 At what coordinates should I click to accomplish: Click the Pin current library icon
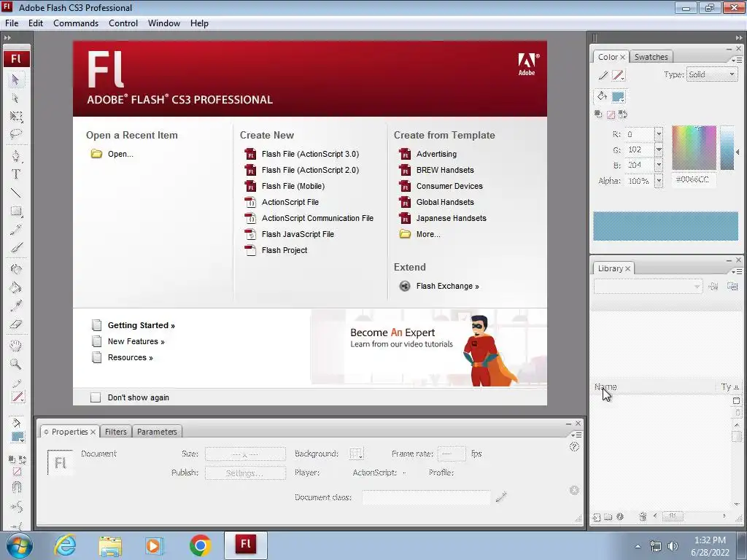tap(713, 286)
